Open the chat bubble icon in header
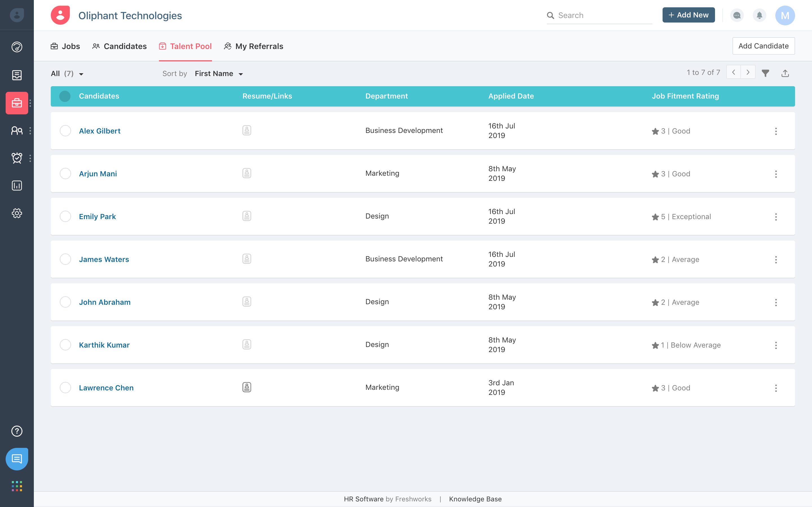The width and height of the screenshot is (812, 507). click(737, 15)
